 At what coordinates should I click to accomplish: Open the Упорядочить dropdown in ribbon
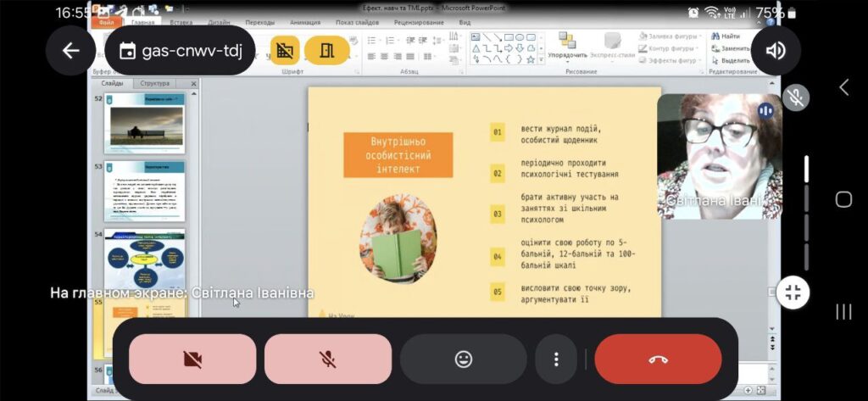pyautogui.click(x=566, y=46)
